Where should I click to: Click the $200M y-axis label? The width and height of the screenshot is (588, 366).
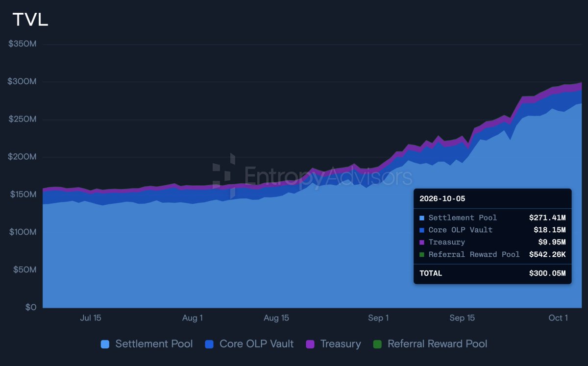click(x=23, y=157)
